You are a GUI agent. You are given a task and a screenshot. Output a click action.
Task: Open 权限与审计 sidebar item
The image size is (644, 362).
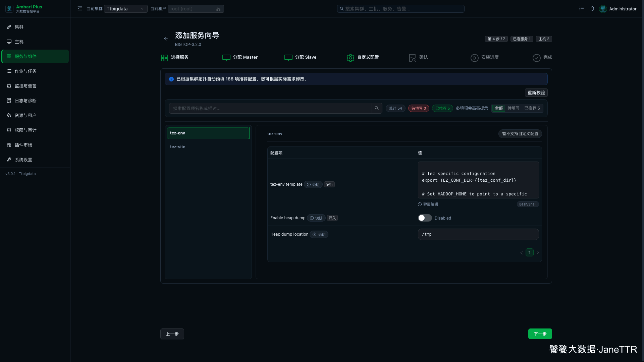coord(35,130)
